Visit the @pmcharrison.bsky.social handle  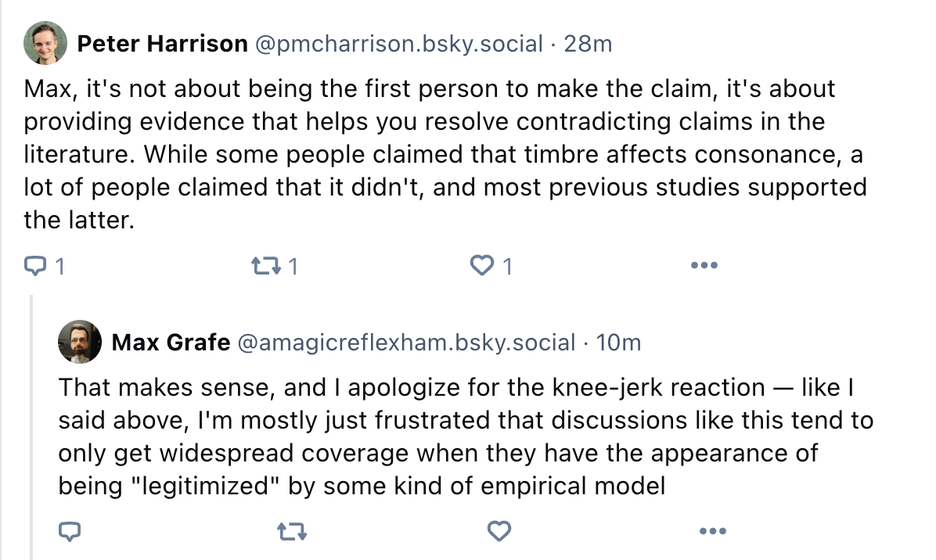(x=399, y=44)
